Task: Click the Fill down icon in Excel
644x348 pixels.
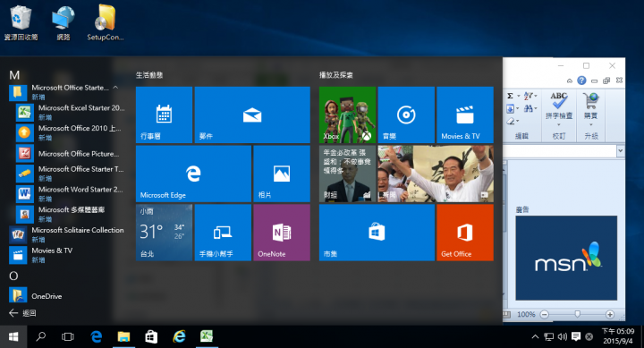Action: click(x=510, y=108)
